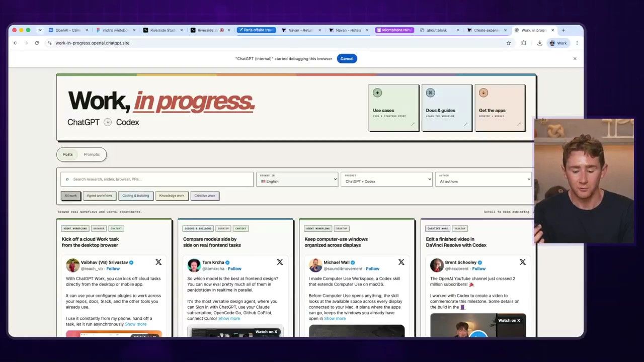Follow Michael Wall
Viewport: 644px width, 362px height.
[372, 269]
